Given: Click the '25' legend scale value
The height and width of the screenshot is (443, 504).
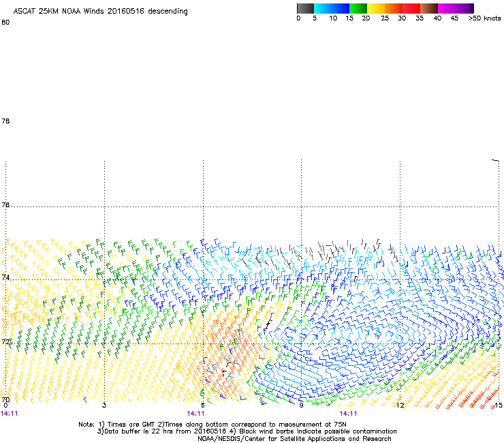Looking at the screenshot, I should pos(385,18).
